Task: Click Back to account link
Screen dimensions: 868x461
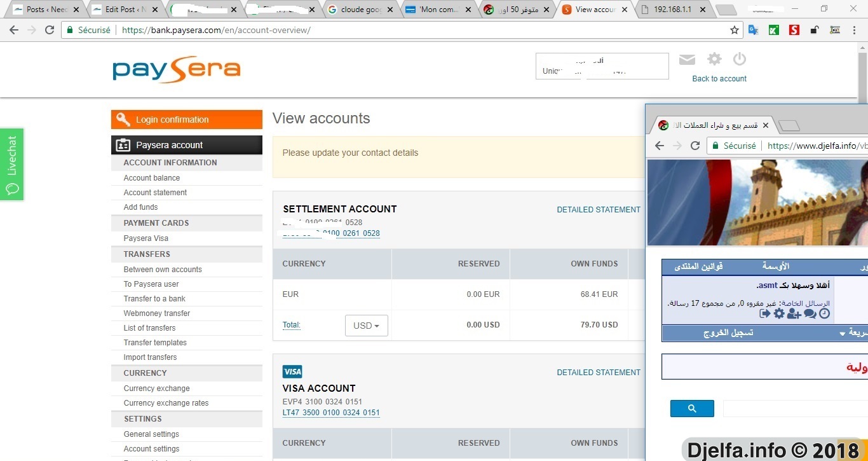Action: [719, 79]
